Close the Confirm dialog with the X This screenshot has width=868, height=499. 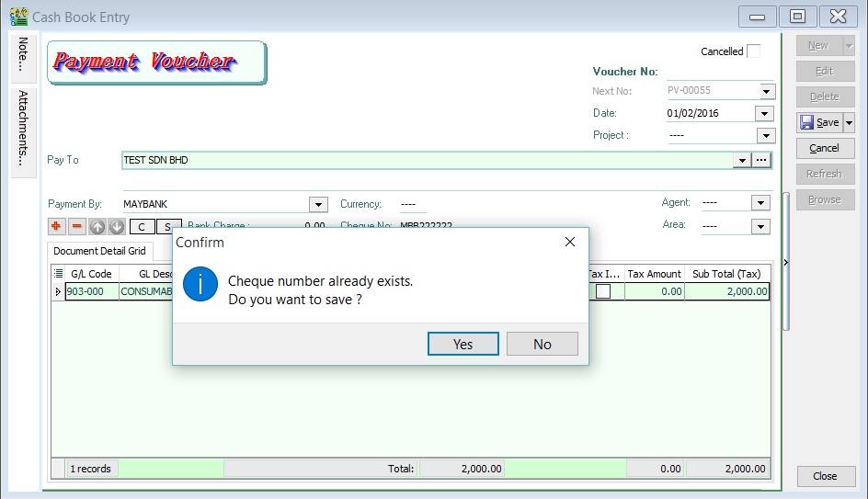[x=570, y=242]
